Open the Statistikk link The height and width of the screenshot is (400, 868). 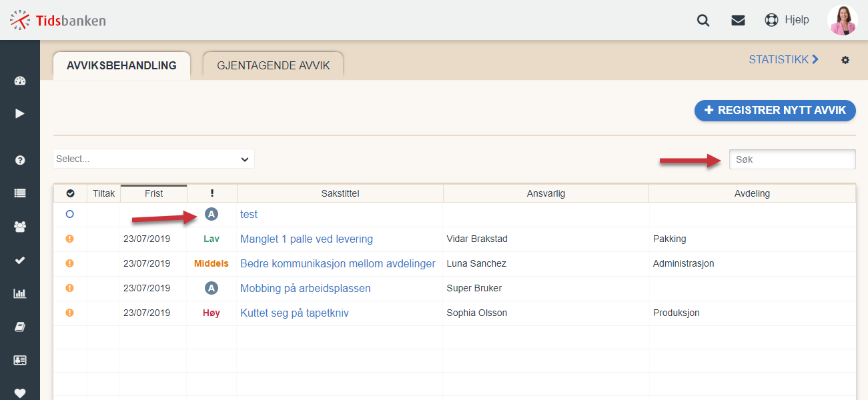click(783, 59)
